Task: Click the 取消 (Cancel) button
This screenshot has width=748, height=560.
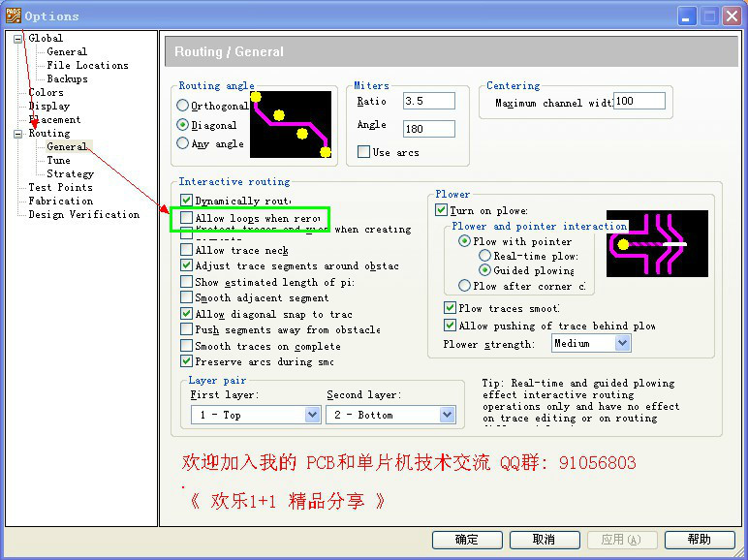Action: 545,540
